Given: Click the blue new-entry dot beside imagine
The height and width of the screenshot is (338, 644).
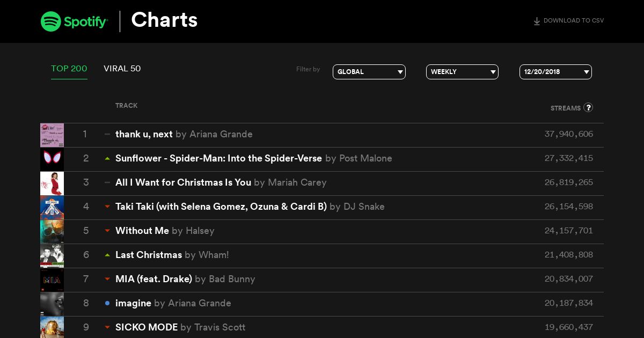Looking at the screenshot, I should [107, 303].
